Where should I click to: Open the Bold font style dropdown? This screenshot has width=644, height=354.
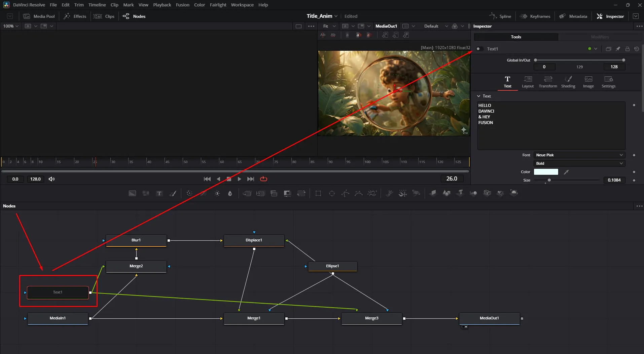point(579,163)
